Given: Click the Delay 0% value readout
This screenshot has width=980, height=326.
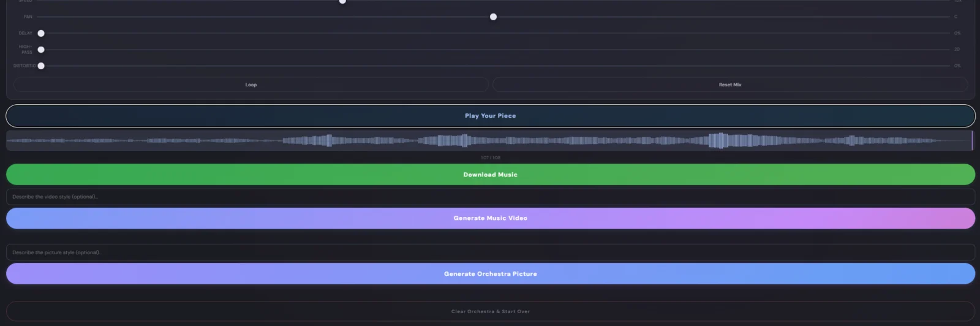Looking at the screenshot, I should (x=957, y=33).
